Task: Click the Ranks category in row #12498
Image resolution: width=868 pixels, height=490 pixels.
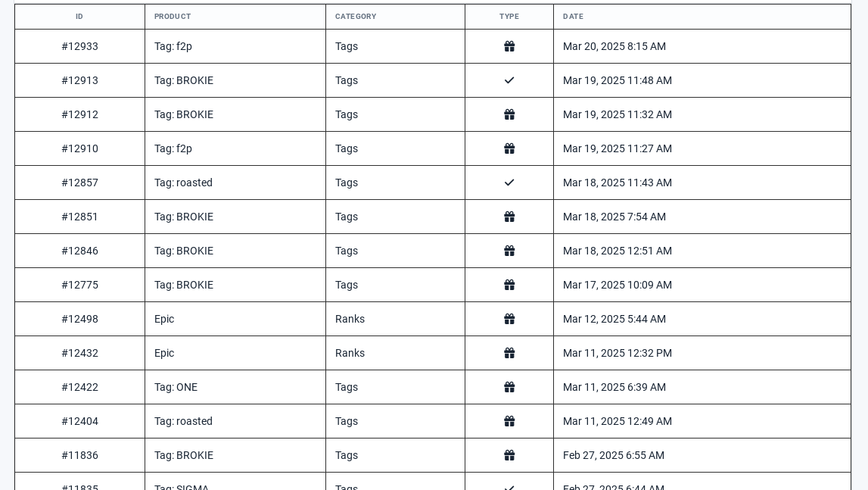Action: [350, 320]
